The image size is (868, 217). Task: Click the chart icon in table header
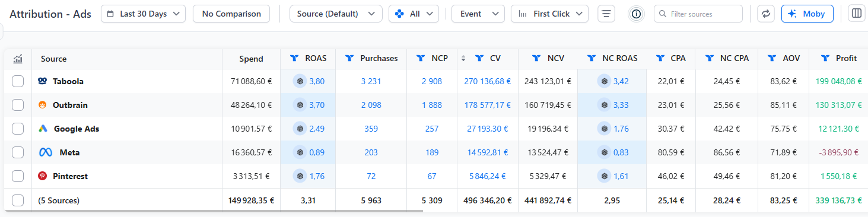pyautogui.click(x=18, y=59)
